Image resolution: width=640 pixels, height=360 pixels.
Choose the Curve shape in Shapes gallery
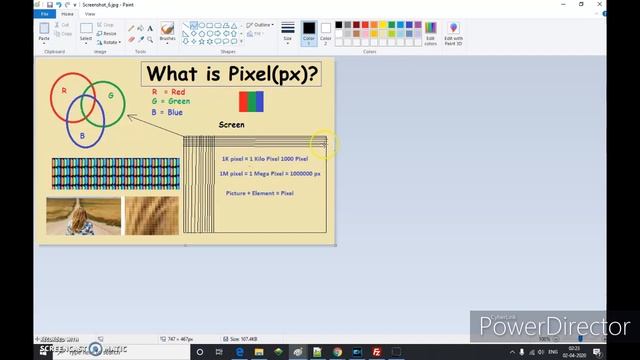pos(194,25)
